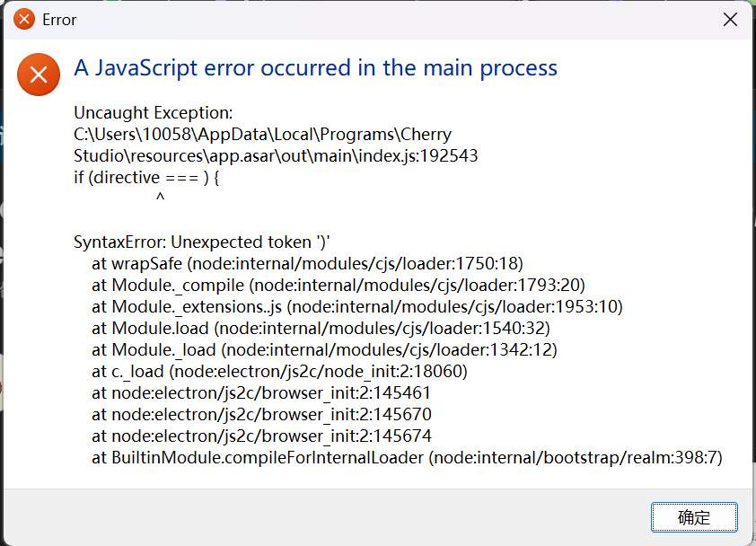Image resolution: width=756 pixels, height=546 pixels.
Task: Click the "Error" title bar text
Action: 59,21
